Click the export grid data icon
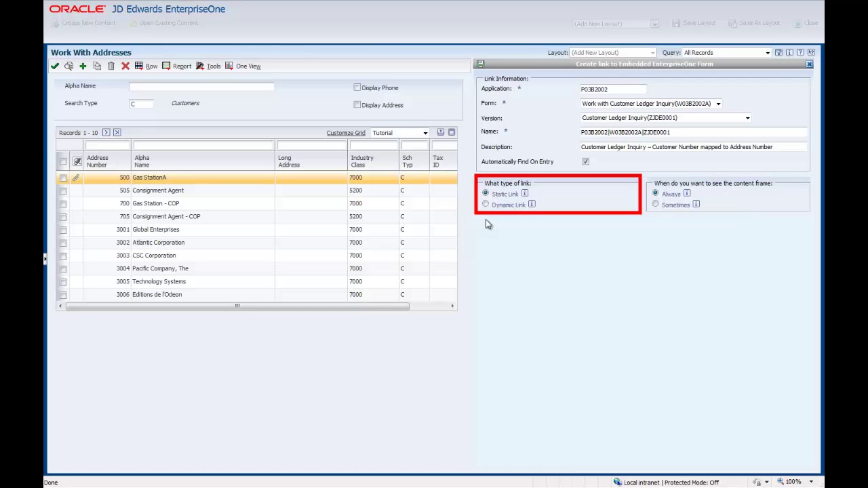 pyautogui.click(x=441, y=132)
